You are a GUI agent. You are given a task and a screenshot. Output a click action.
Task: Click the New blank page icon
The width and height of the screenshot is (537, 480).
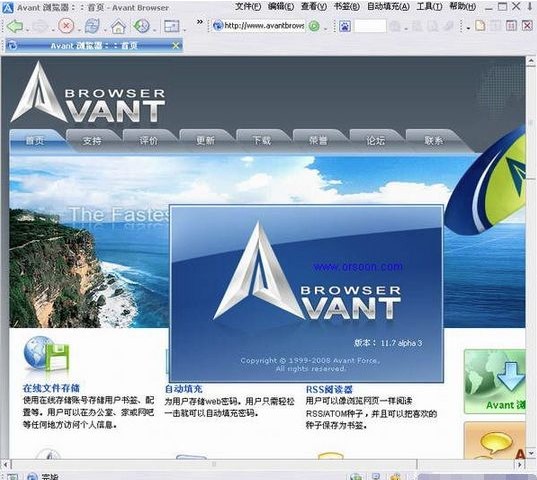coord(480,26)
